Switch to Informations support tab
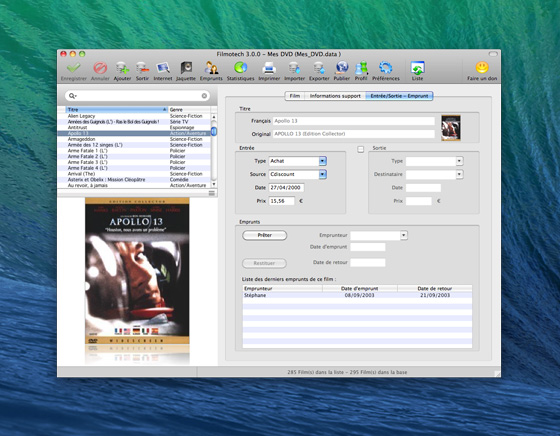 point(335,96)
